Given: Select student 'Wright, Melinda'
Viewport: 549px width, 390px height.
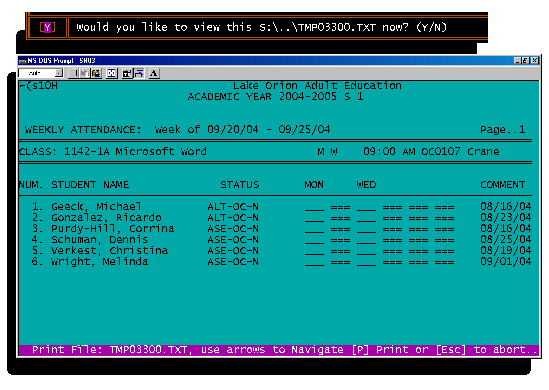Looking at the screenshot, I should [x=99, y=262].
